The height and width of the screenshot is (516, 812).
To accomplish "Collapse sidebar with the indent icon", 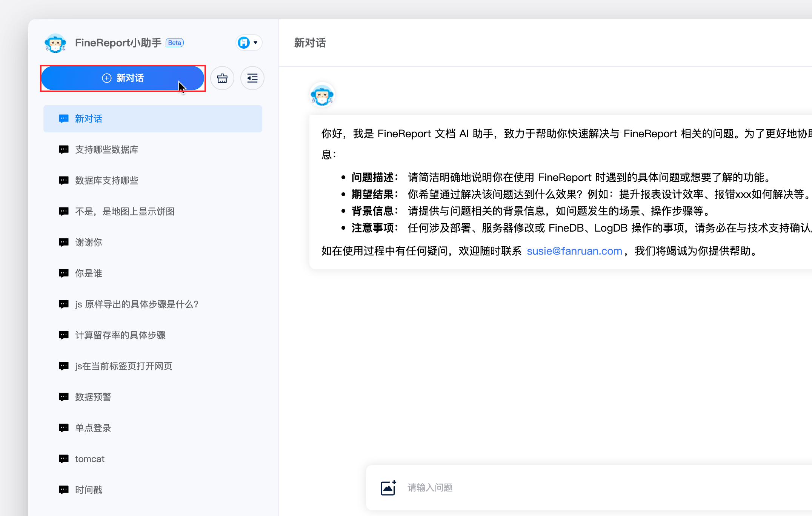I will (252, 78).
